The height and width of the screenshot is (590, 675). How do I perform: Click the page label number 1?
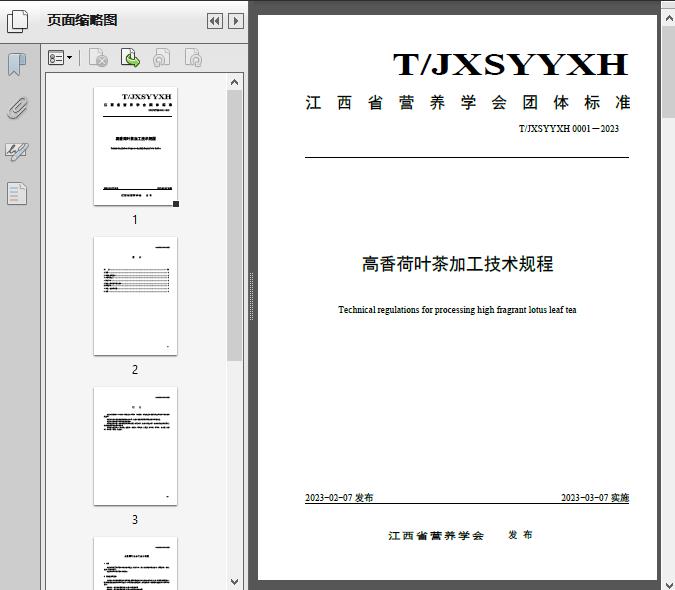point(135,219)
